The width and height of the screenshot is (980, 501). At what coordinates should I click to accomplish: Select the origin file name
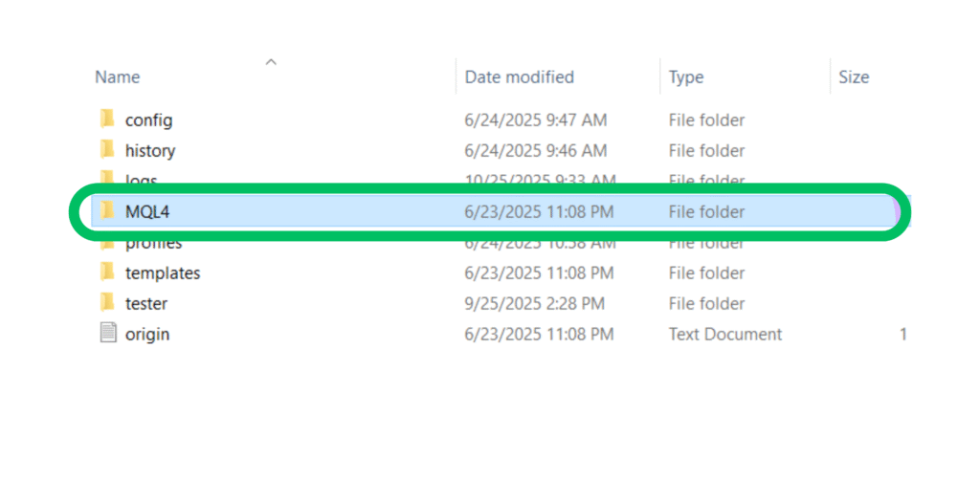click(147, 335)
